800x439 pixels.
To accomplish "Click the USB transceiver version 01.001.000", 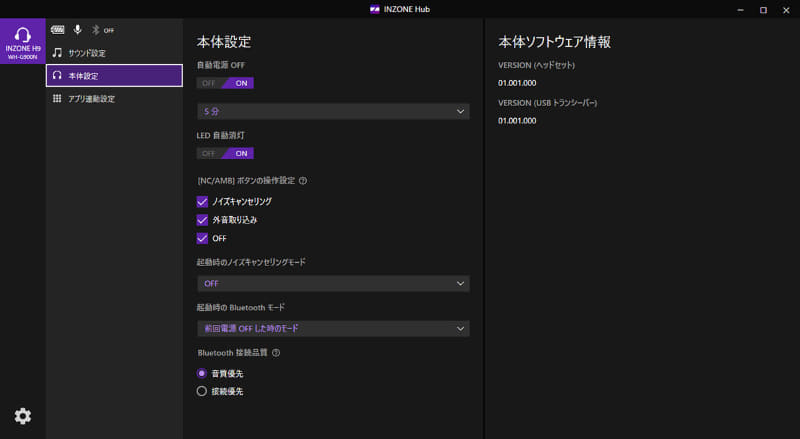I will (517, 120).
